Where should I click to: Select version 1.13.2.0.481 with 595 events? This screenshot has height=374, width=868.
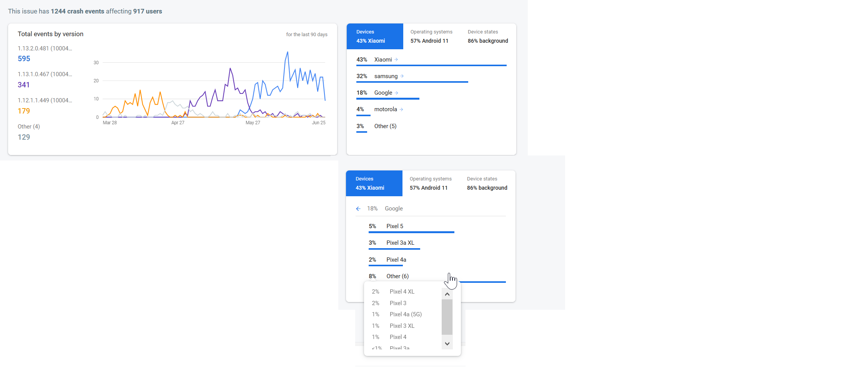(x=45, y=53)
